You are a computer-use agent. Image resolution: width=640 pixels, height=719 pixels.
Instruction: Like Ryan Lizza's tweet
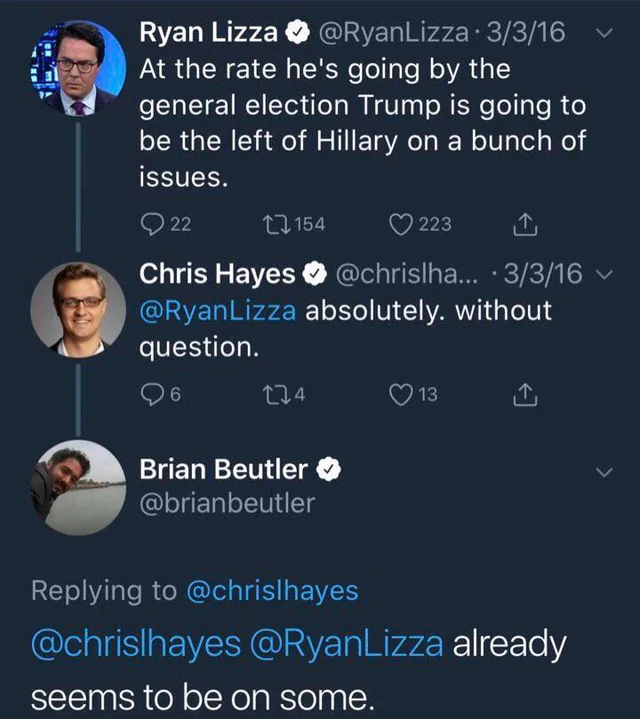click(x=403, y=225)
